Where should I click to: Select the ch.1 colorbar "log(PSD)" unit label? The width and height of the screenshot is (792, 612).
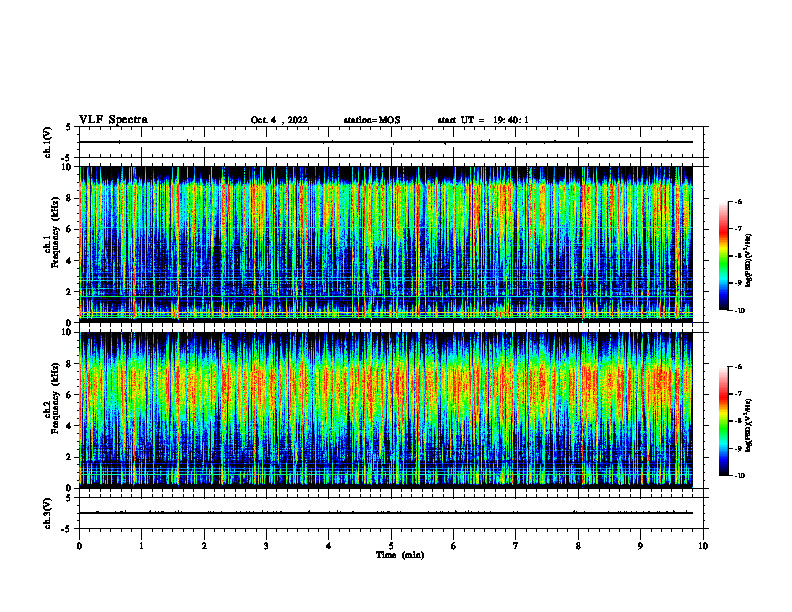pyautogui.click(x=749, y=261)
